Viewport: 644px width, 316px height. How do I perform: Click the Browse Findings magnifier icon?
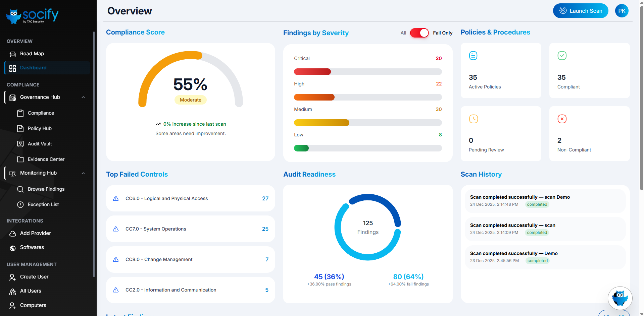pos(20,189)
